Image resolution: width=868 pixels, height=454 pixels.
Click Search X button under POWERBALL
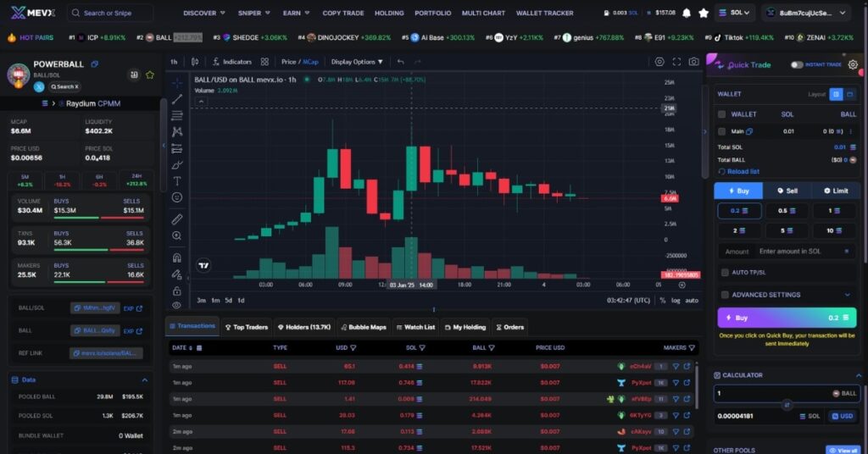[x=64, y=86]
